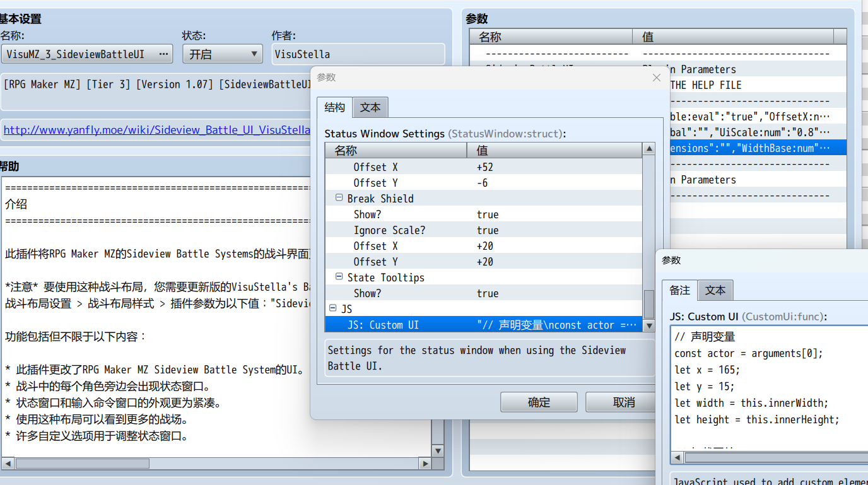Open the yanfly.moe Sideview Battle UI wiki link
The image size is (868, 485).
click(x=157, y=130)
